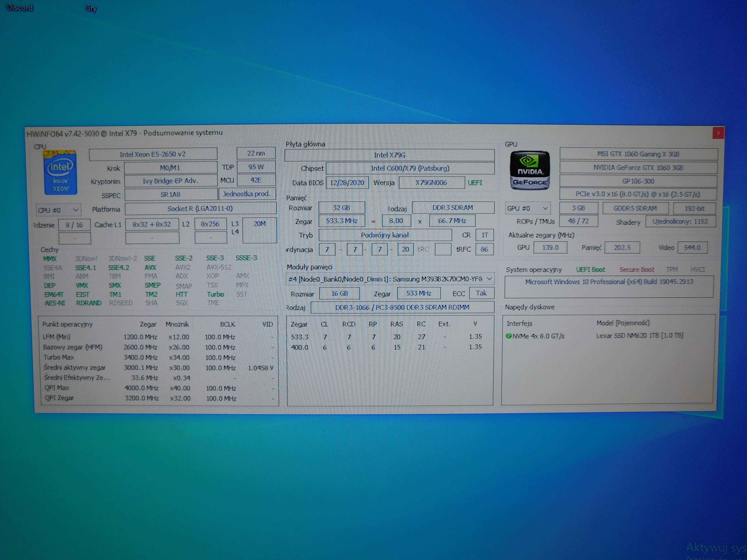
Task: Click the green NVMe drive status icon
Action: 509,336
